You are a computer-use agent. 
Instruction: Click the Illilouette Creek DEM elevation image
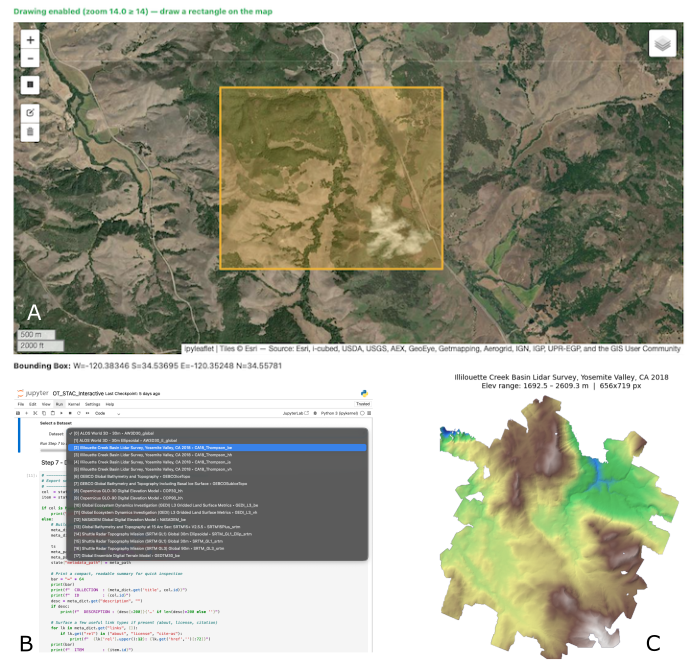click(559, 527)
